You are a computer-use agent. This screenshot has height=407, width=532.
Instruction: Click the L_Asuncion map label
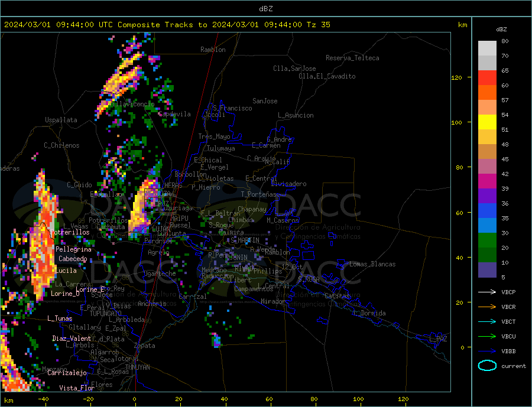click(x=296, y=115)
